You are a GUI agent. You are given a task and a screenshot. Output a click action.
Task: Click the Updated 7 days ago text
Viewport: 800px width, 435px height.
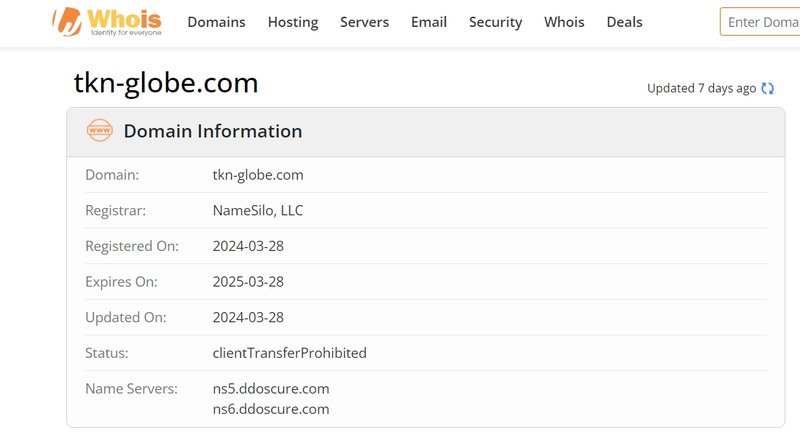[x=702, y=88]
